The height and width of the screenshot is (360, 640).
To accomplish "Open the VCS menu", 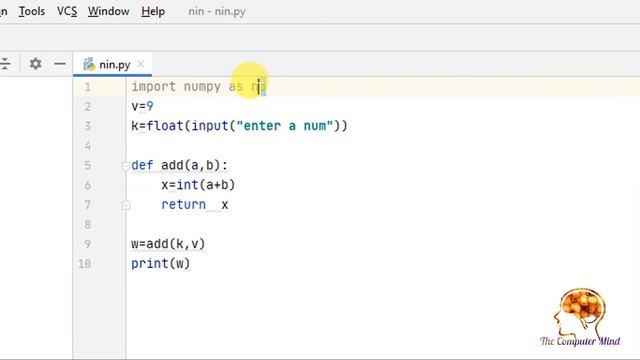I will 67,11.
